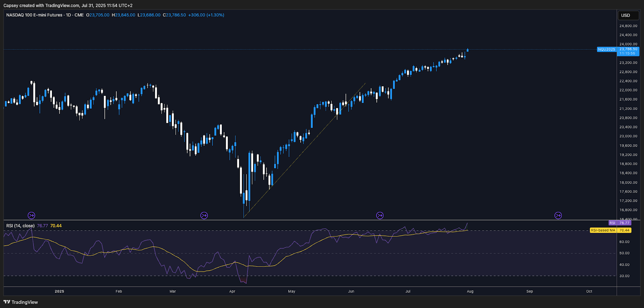Click the high value H23,845.00
This screenshot has width=644, height=308.
pos(124,15)
